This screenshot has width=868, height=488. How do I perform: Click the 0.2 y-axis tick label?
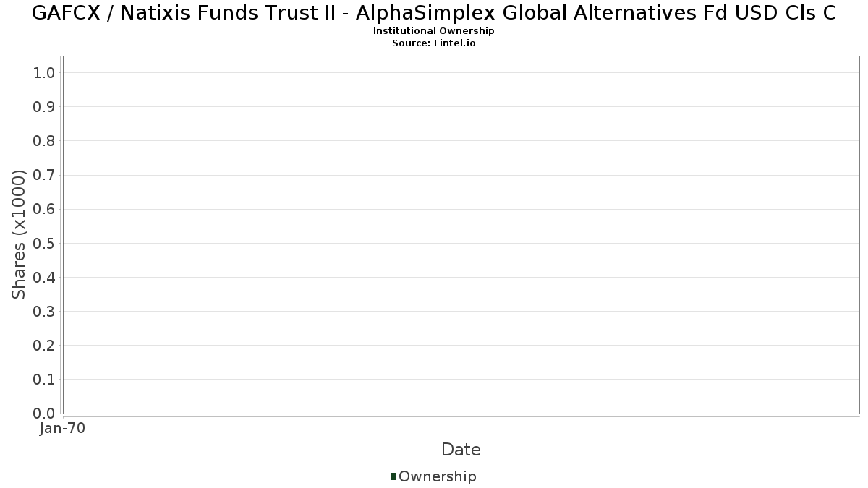[x=44, y=346]
